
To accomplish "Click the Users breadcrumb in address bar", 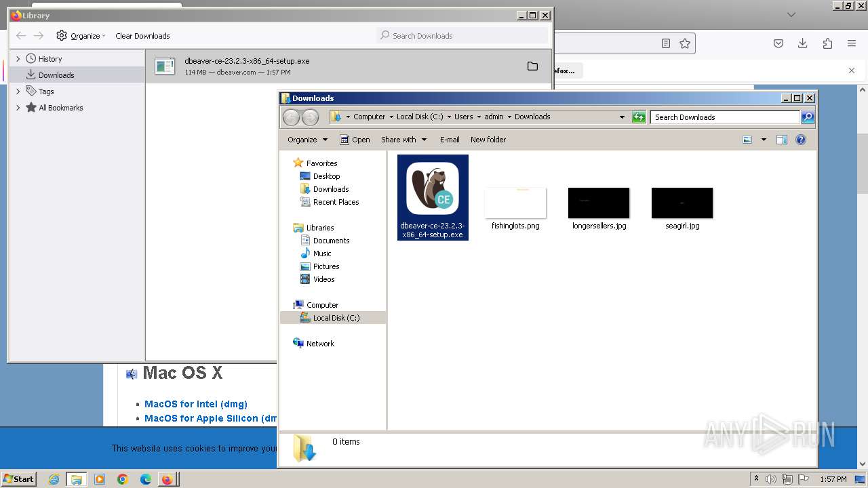I will 464,117.
